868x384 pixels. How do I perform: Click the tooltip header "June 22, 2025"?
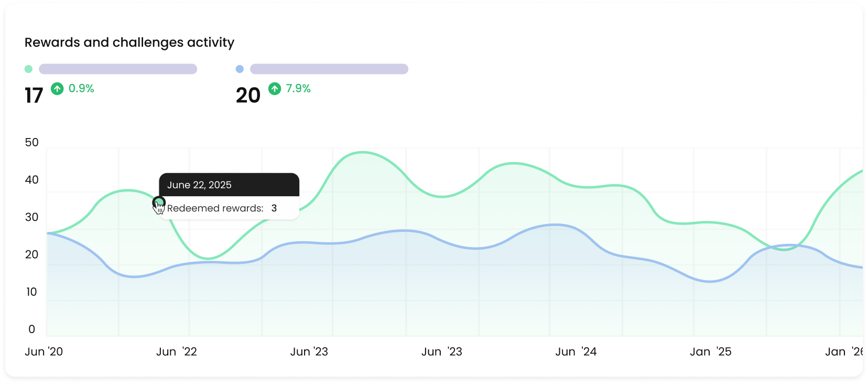199,185
